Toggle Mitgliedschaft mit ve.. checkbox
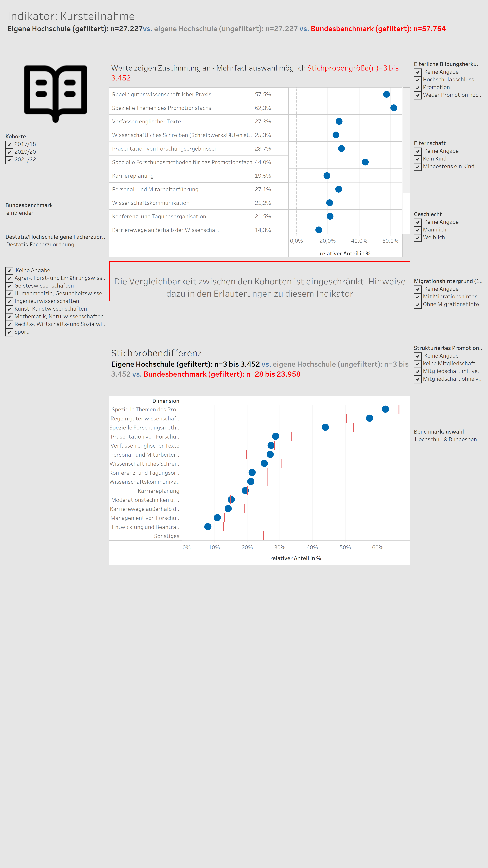The height and width of the screenshot is (868, 488). point(418,372)
